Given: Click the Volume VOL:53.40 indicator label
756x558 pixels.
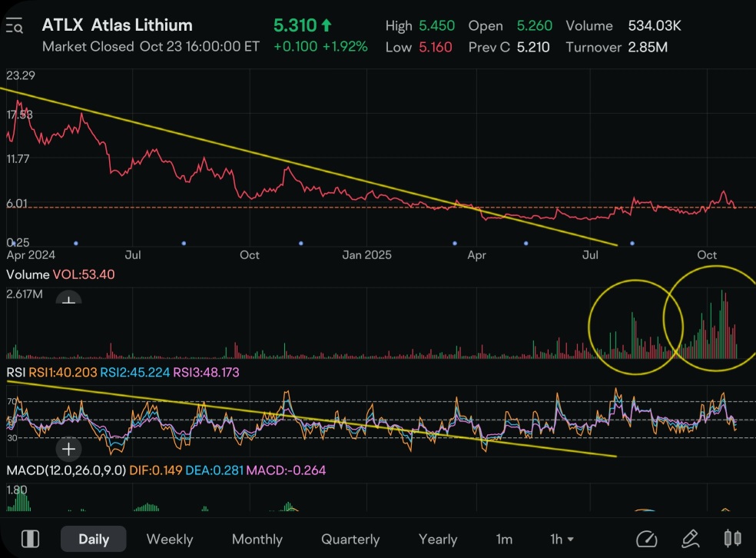Looking at the screenshot, I should [x=61, y=274].
